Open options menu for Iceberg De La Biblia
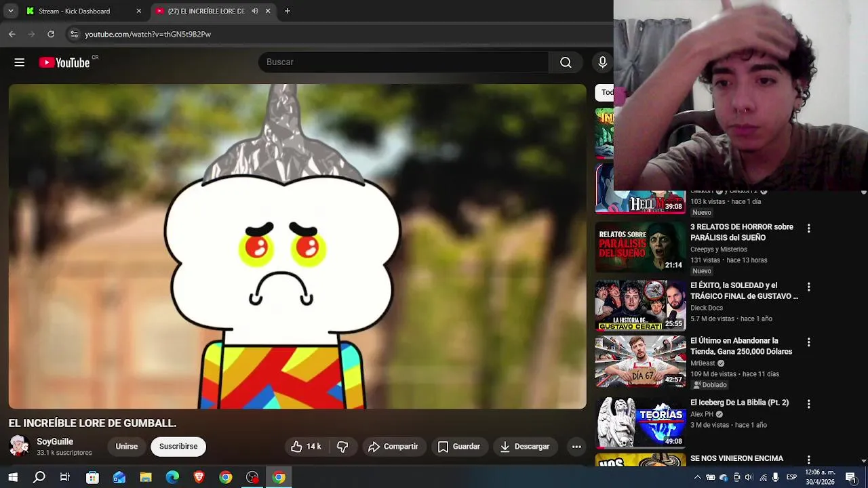868x488 pixels. [808, 404]
